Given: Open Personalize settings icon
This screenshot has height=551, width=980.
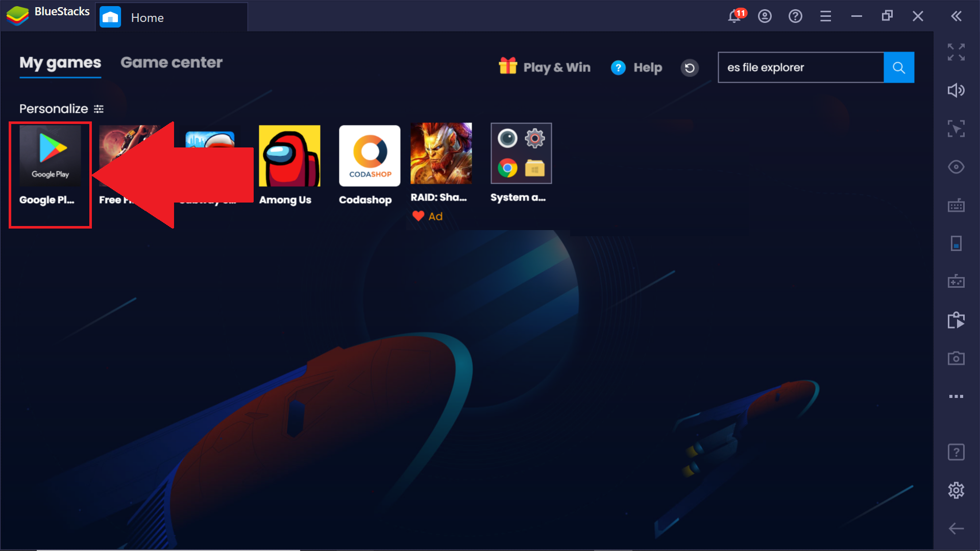Looking at the screenshot, I should [99, 109].
